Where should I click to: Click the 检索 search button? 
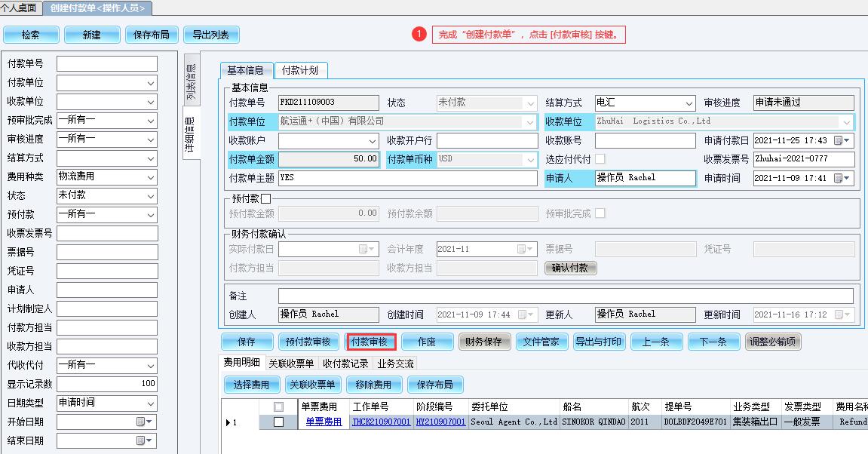tap(31, 35)
